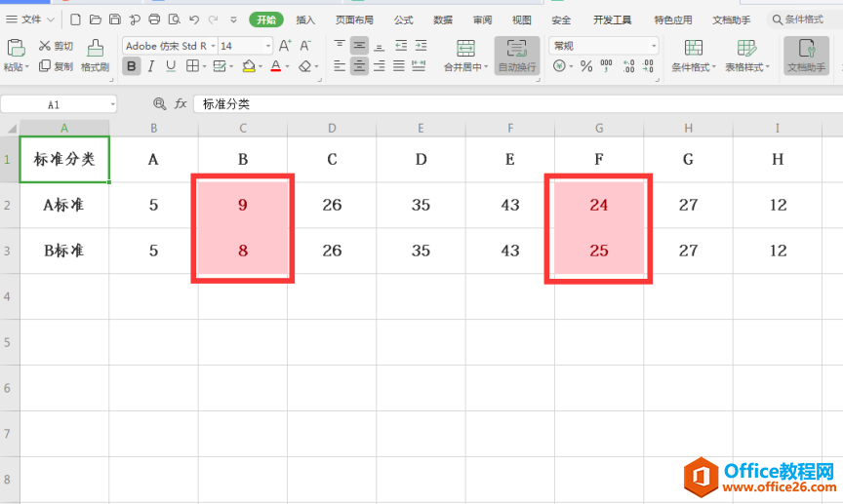Viewport: 843px width, 504px height.
Task: Open a file with folder icon
Action: click(x=96, y=19)
